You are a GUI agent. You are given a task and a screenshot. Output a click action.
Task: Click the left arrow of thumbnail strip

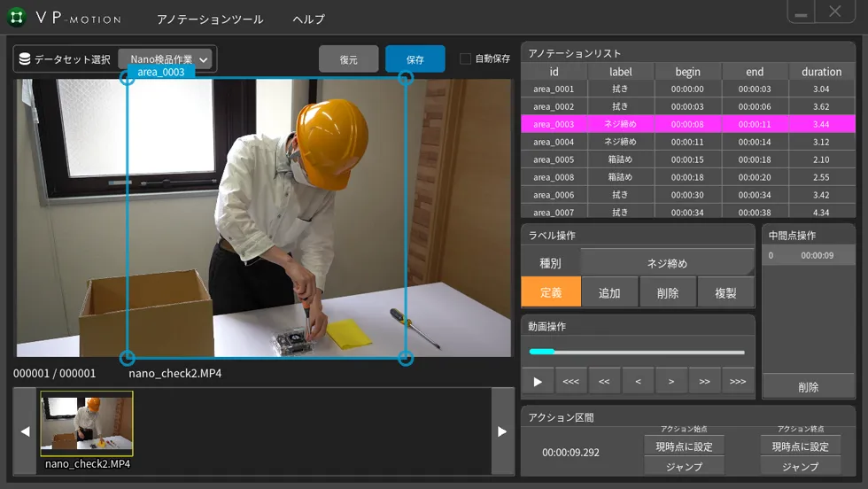pyautogui.click(x=25, y=431)
